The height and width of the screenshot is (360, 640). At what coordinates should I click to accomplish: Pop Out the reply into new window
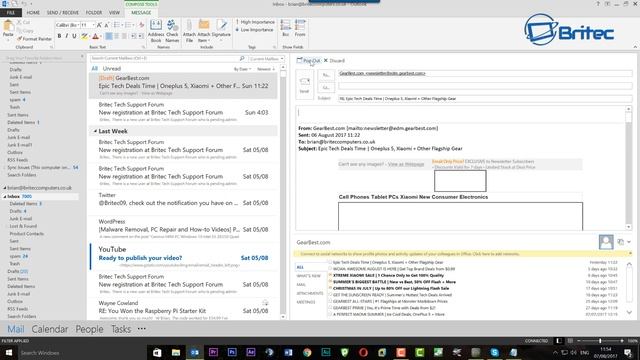point(309,60)
